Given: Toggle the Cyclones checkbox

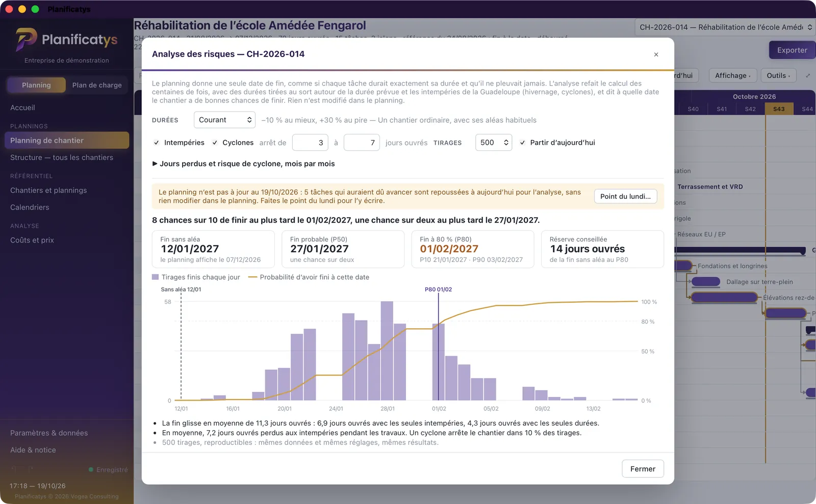Looking at the screenshot, I should (x=215, y=143).
